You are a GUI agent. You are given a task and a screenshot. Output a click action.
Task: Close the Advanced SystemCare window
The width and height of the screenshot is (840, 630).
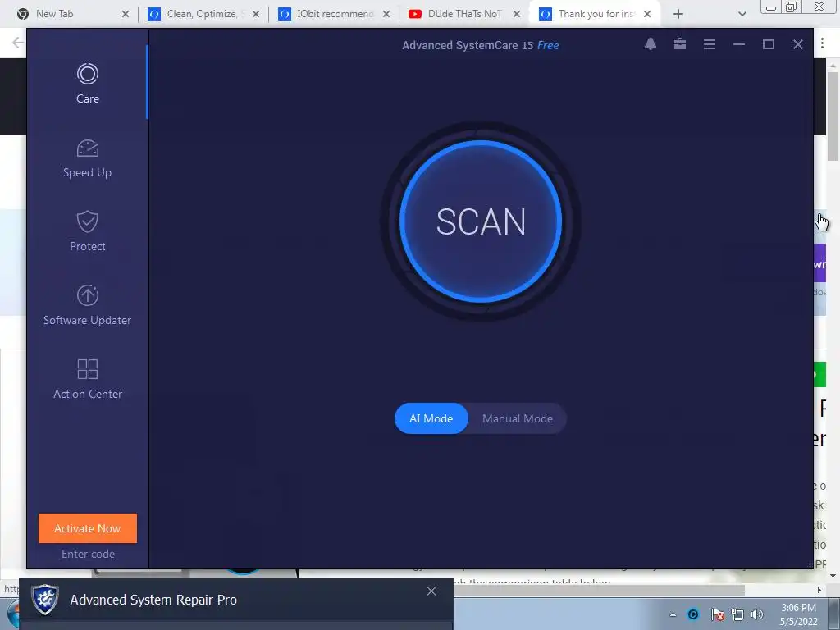[x=797, y=44]
